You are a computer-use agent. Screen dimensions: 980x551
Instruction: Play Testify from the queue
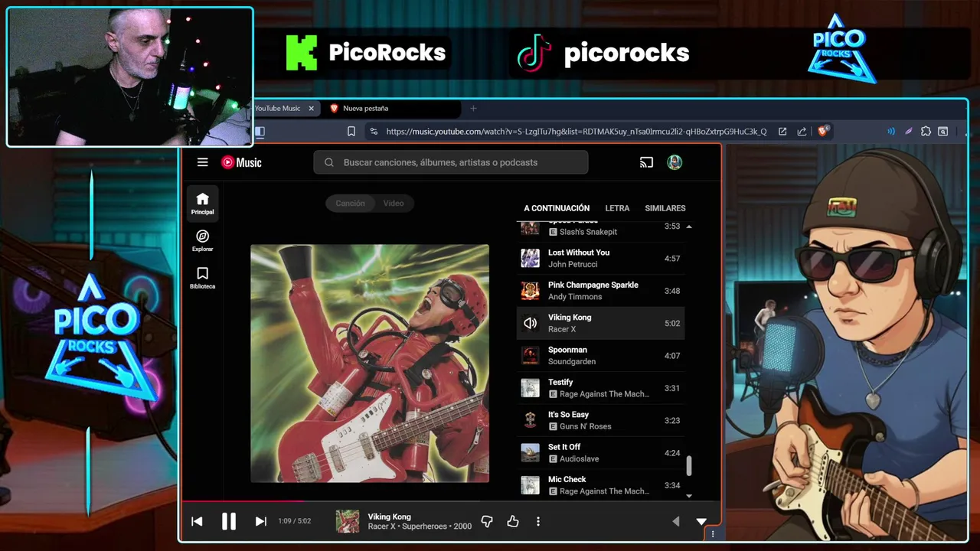click(x=600, y=388)
